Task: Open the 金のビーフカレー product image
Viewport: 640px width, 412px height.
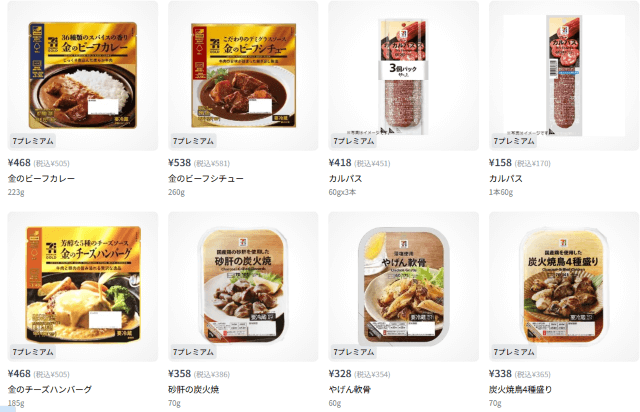Action: click(83, 76)
